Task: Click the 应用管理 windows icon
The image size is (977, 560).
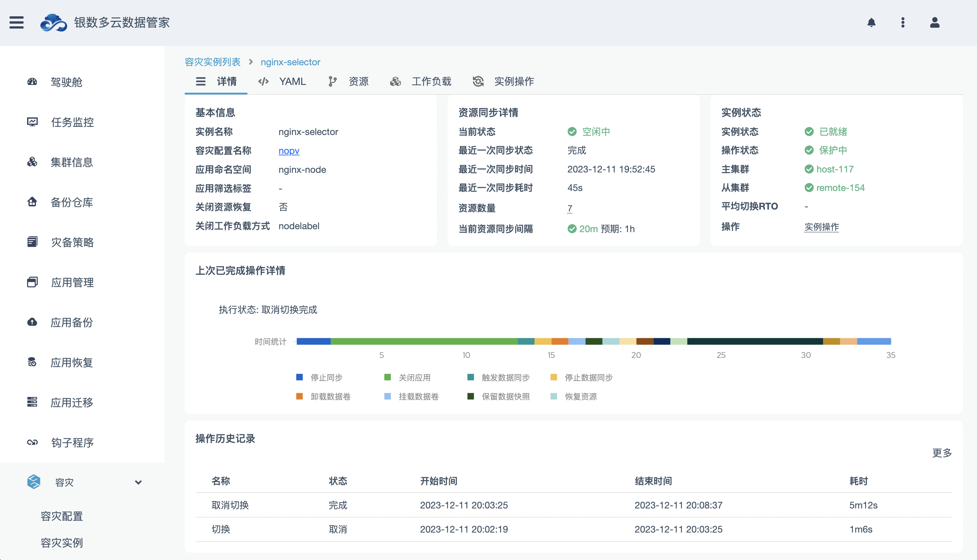Action: click(32, 282)
